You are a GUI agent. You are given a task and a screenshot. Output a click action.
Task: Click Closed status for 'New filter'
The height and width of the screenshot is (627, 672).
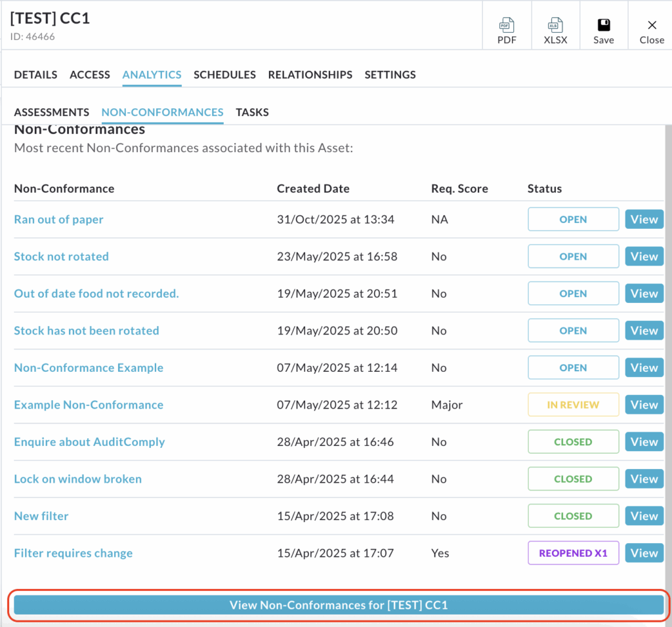point(573,516)
